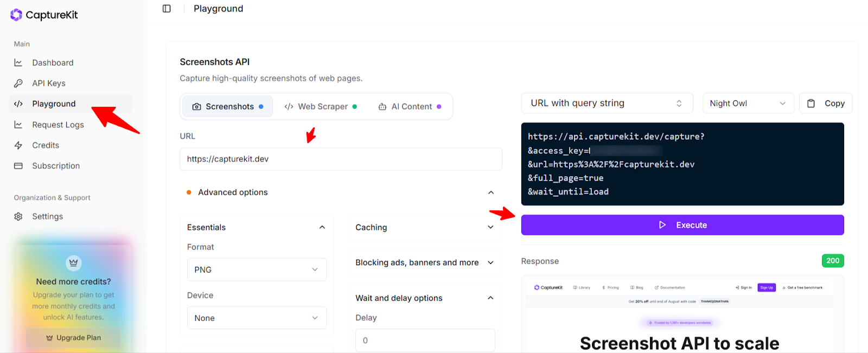The image size is (868, 353).
Task: Click the "&full_page=true" code line
Action: (x=566, y=178)
